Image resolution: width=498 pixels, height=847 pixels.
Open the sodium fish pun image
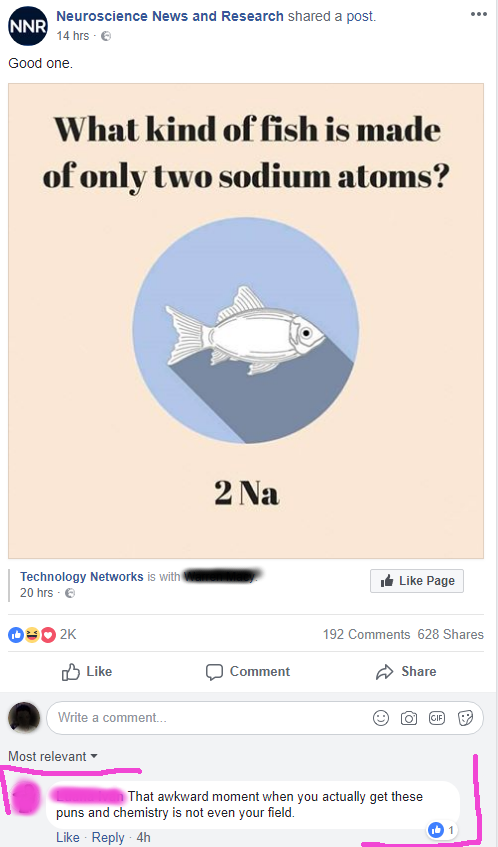coord(246,321)
